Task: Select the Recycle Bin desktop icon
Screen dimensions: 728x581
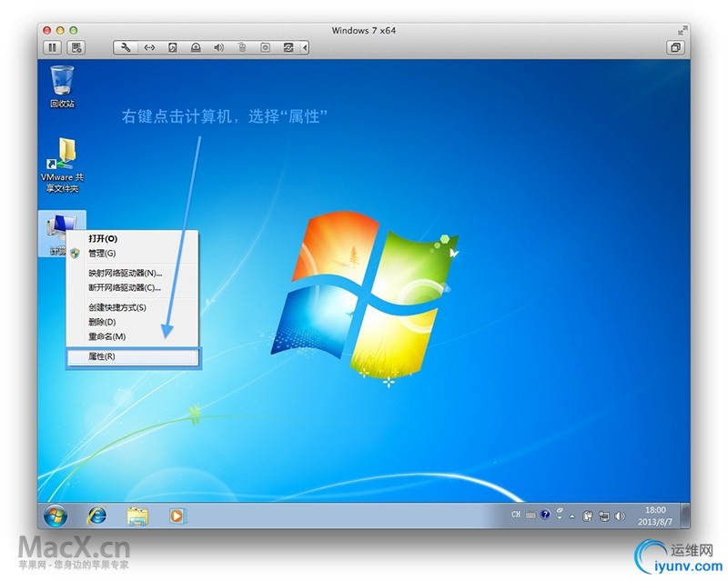Action: point(62,87)
